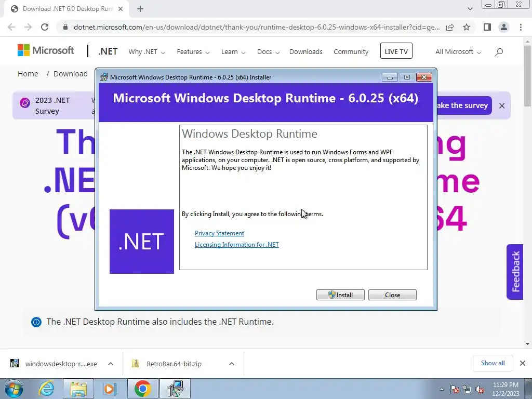This screenshot has height=399, width=532.
Task: Open Licensing Information for .NET link
Action: (x=237, y=245)
